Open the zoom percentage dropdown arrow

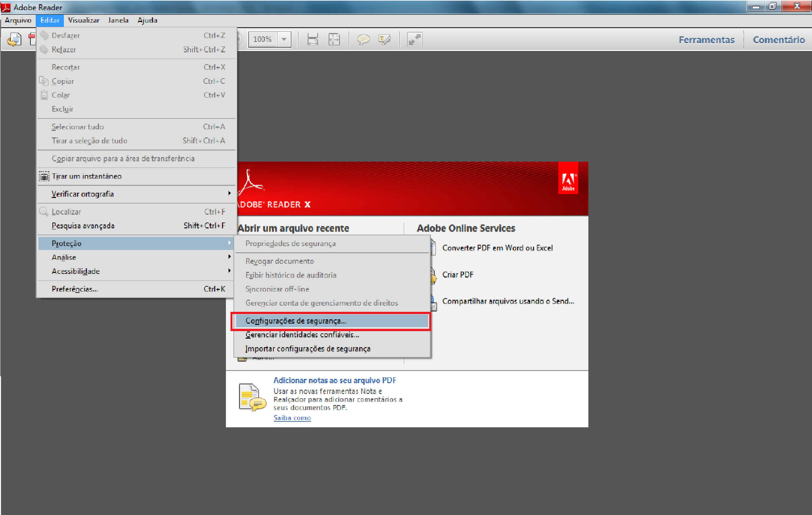(x=284, y=40)
